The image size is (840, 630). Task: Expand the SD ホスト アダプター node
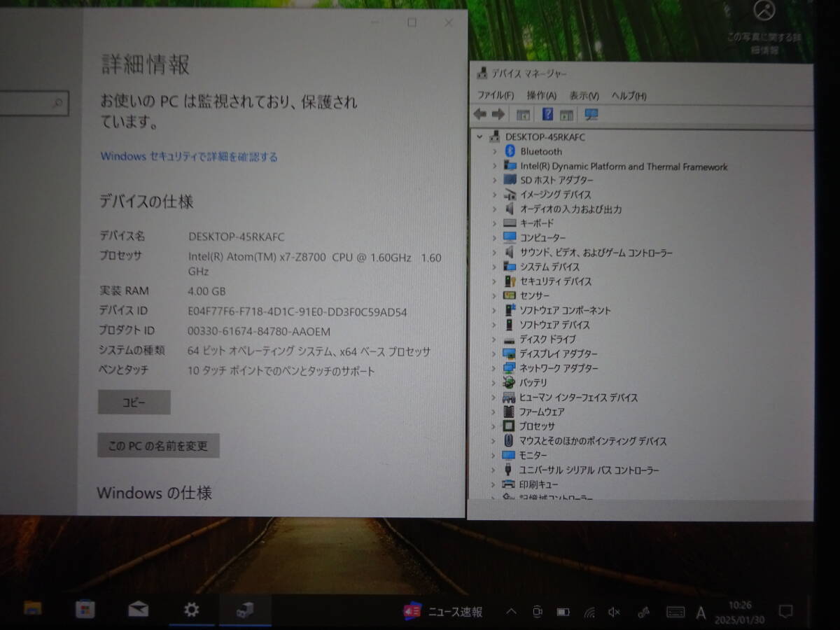pos(494,180)
